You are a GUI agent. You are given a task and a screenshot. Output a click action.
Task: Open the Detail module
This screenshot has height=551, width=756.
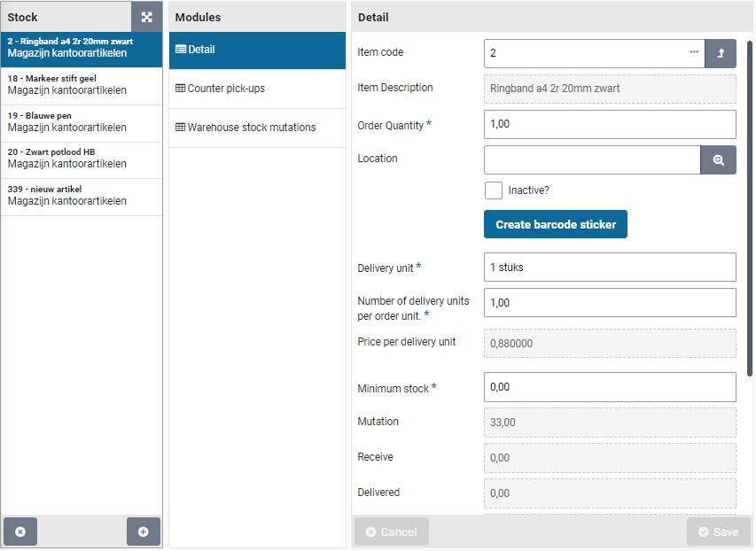click(x=257, y=50)
